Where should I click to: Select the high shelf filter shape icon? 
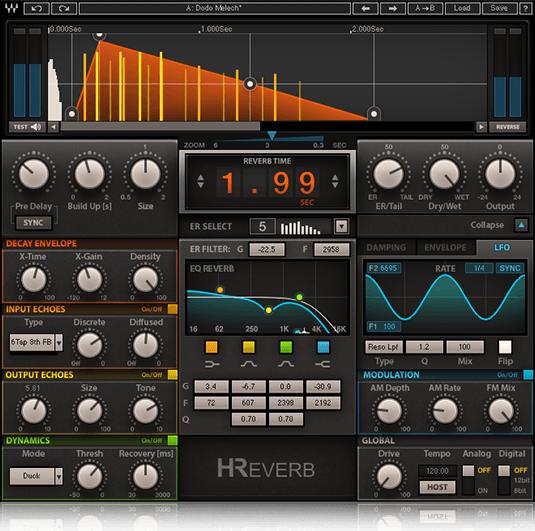(323, 364)
